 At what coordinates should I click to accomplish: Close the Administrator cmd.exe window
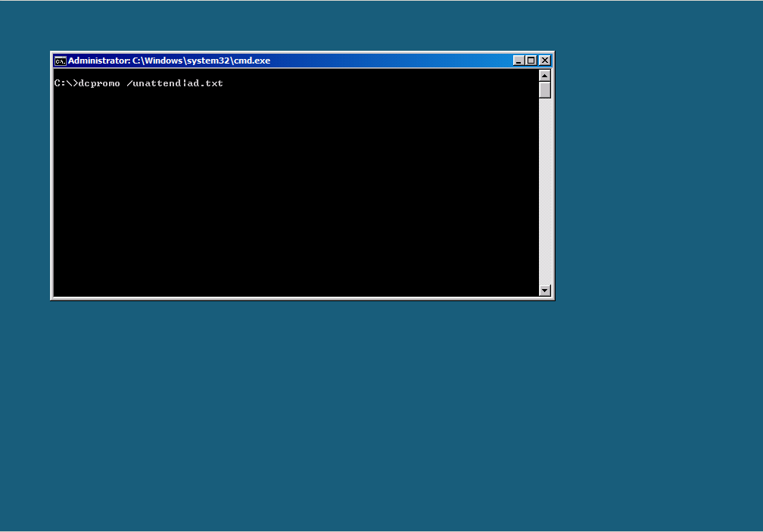(544, 61)
